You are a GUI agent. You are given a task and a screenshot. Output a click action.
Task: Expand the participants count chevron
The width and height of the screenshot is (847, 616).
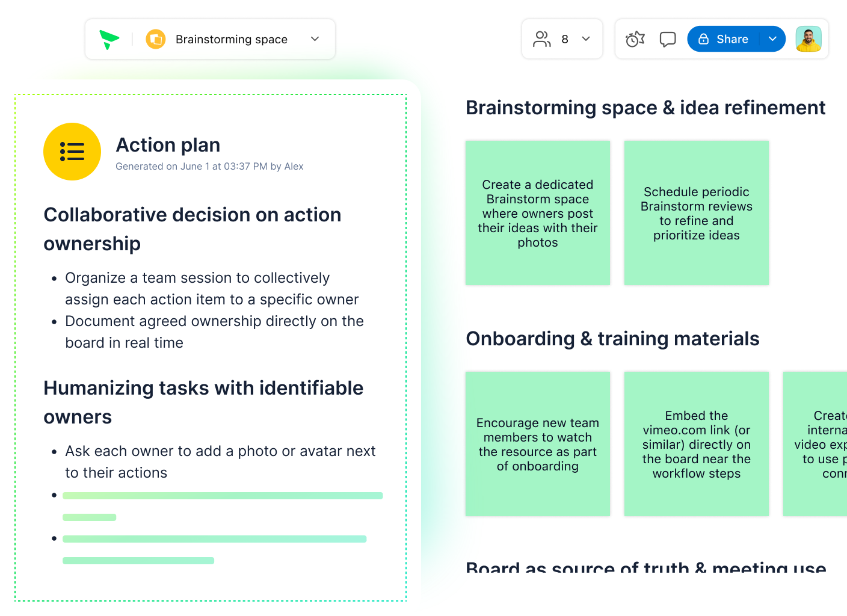coord(586,39)
